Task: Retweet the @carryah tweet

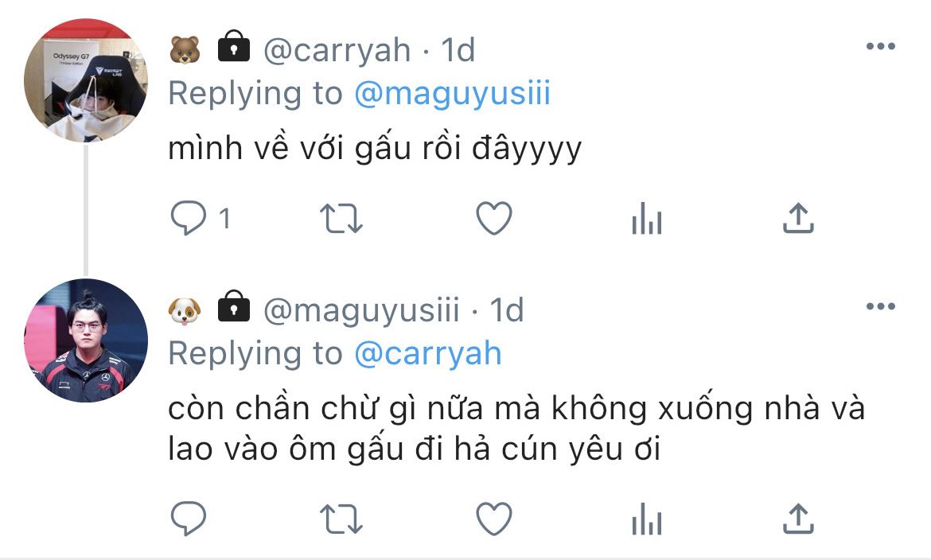Action: pos(341,218)
